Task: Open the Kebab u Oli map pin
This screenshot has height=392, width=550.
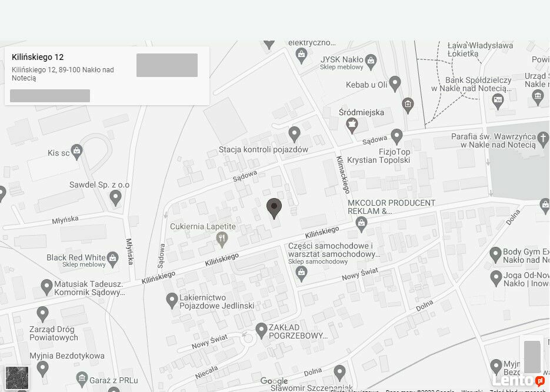Action: [395, 84]
